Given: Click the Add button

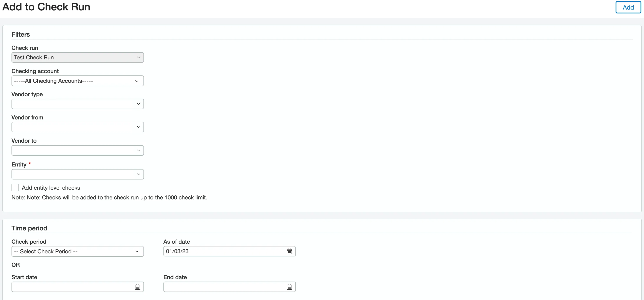Looking at the screenshot, I should 628,7.
